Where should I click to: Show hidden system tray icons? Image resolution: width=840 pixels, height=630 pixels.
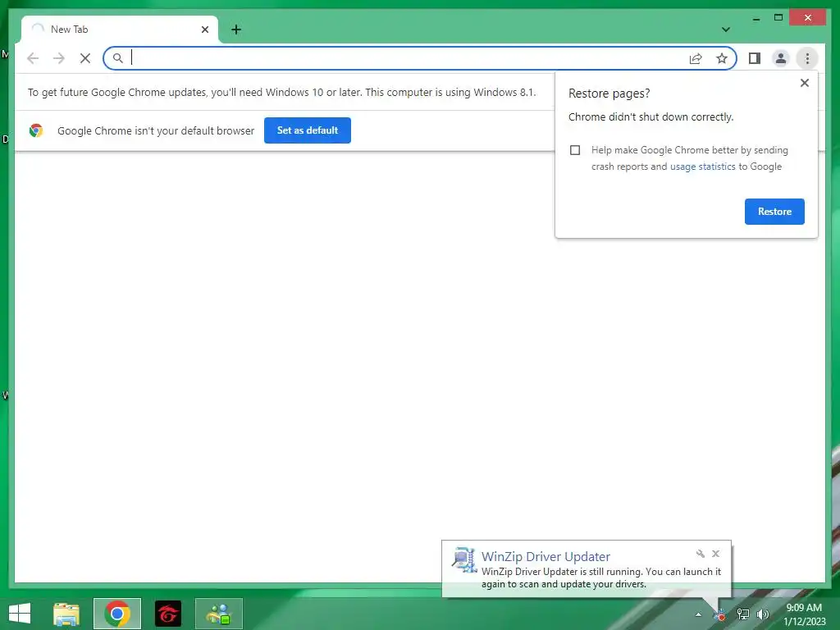pos(698,614)
